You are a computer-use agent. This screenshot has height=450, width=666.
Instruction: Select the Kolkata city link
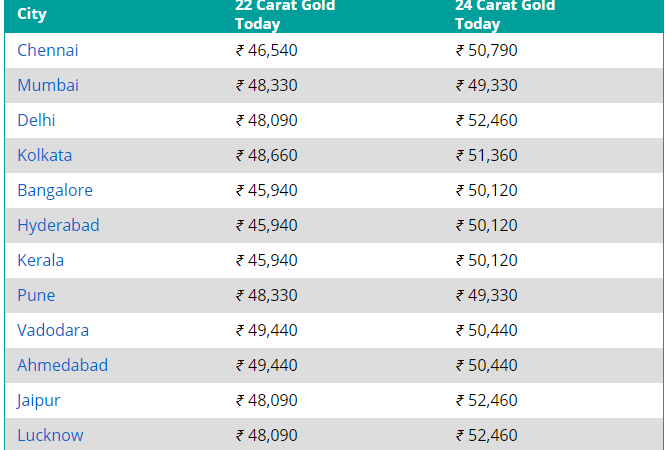click(44, 155)
